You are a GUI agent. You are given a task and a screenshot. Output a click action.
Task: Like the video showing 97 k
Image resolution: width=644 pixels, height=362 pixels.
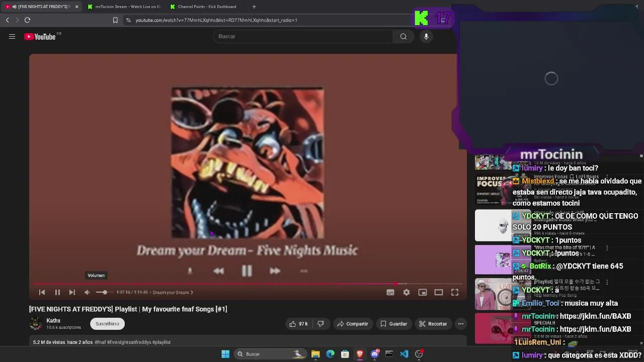click(x=298, y=324)
